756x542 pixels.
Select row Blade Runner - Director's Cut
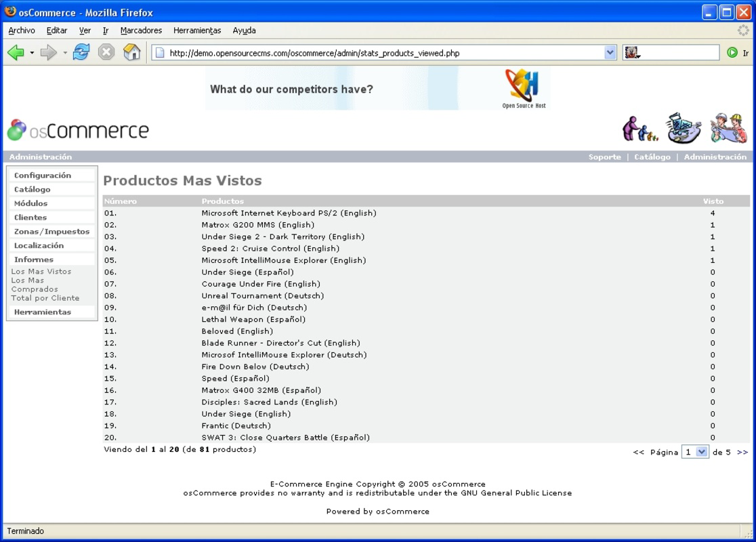point(426,343)
